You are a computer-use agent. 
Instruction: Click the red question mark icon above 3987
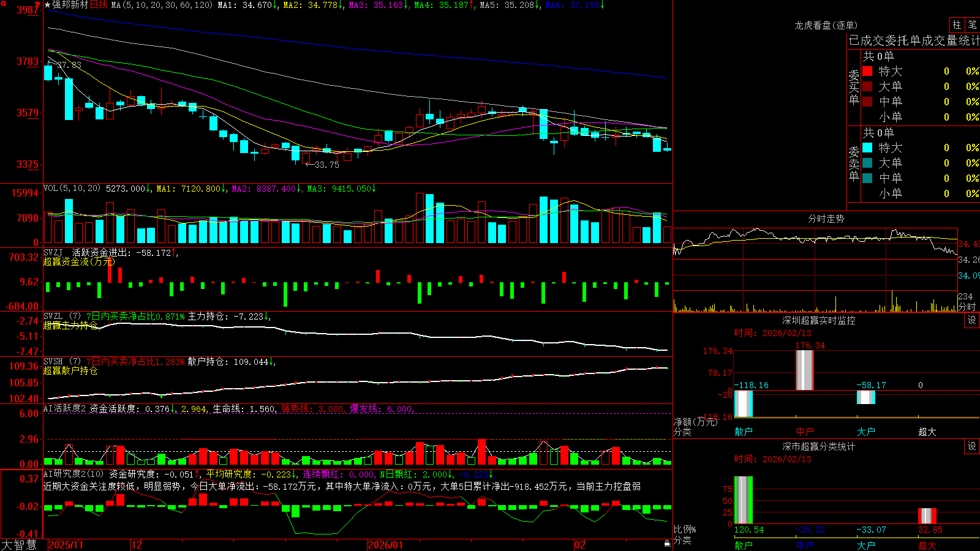click(38, 5)
